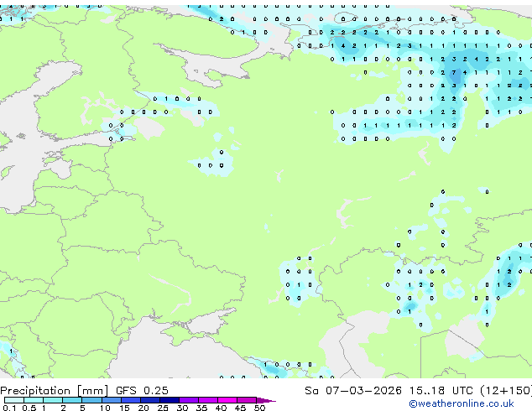Click the legend label "40"
Viewport: 532px width, 411px height.
pyautogui.click(x=221, y=408)
